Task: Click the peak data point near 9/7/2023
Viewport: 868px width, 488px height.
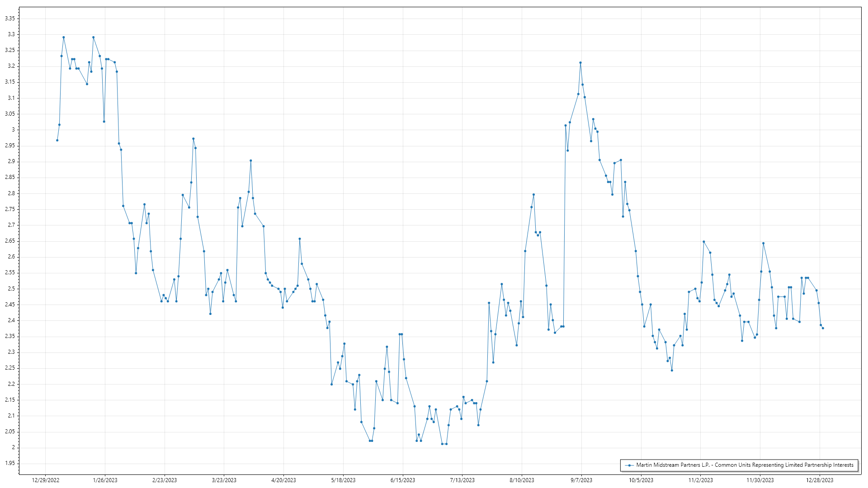Action: click(580, 63)
